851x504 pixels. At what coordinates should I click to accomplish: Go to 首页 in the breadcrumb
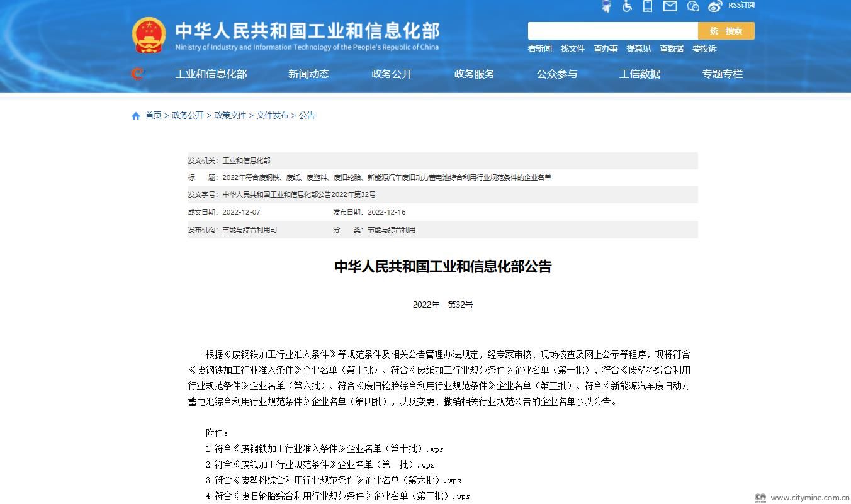coord(154,115)
